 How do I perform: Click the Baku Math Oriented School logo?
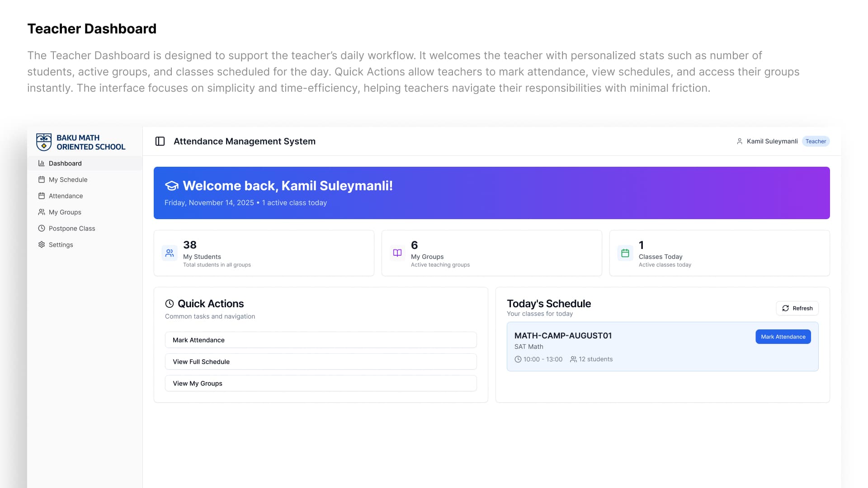click(x=44, y=142)
